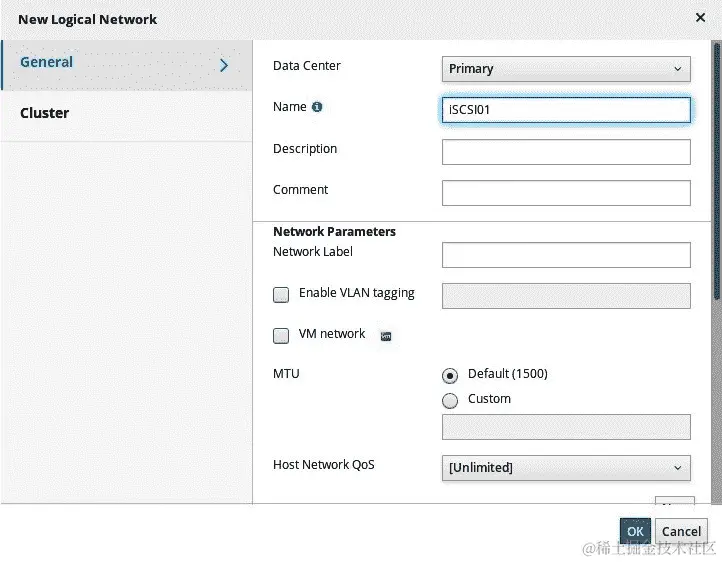Click the MTU label
The image size is (722, 562).
pos(286,373)
